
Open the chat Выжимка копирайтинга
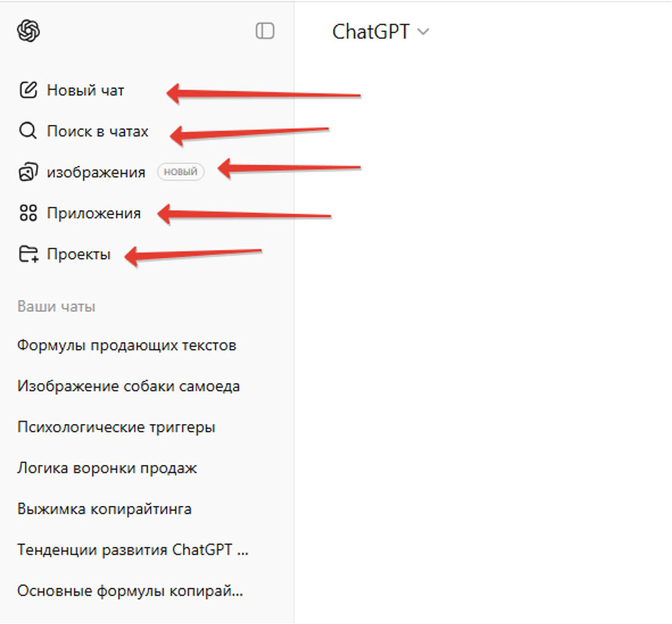104,509
